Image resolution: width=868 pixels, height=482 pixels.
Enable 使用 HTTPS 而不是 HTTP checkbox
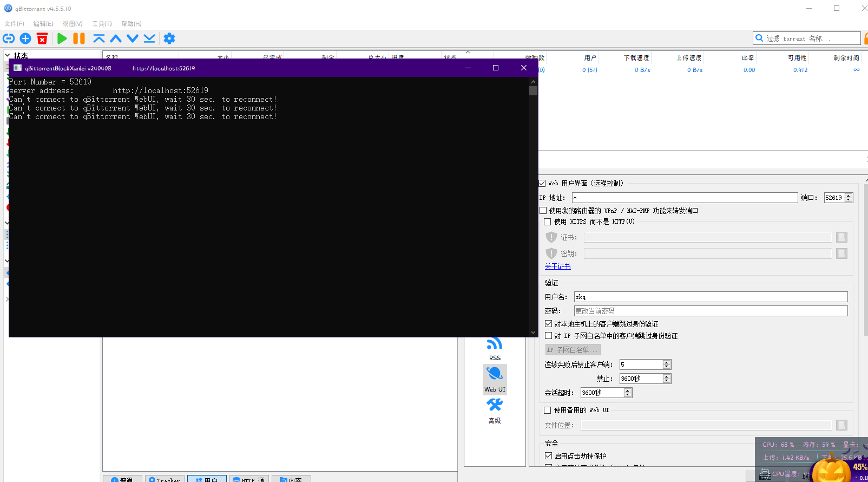[x=548, y=222]
